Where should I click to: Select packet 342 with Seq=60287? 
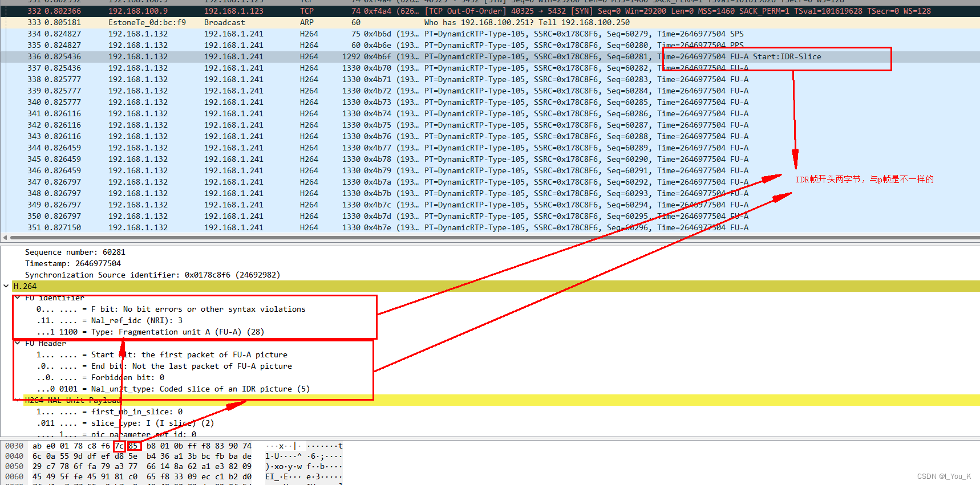pyautogui.click(x=490, y=125)
